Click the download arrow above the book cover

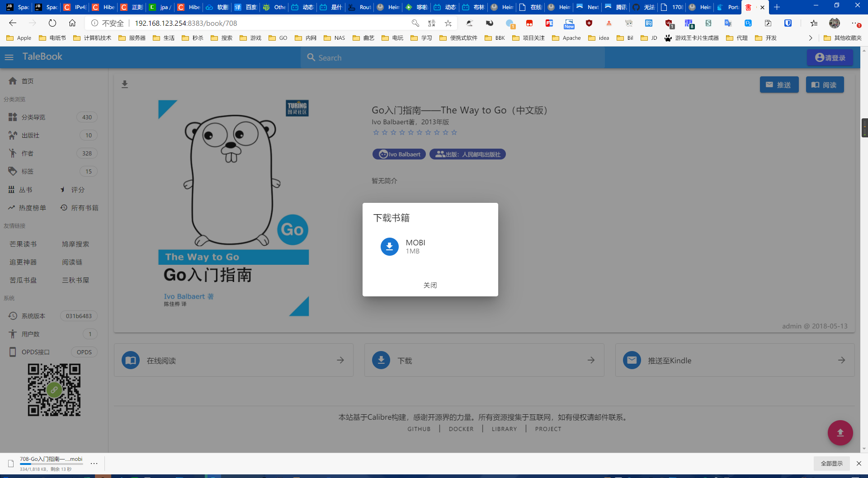click(x=125, y=84)
